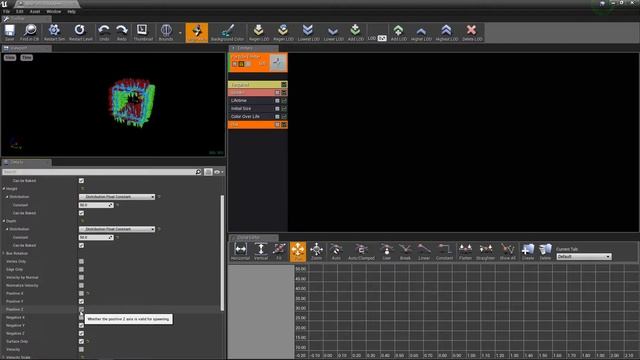Open the Help menu
Screen dimensions: 640x360
click(x=71, y=11)
